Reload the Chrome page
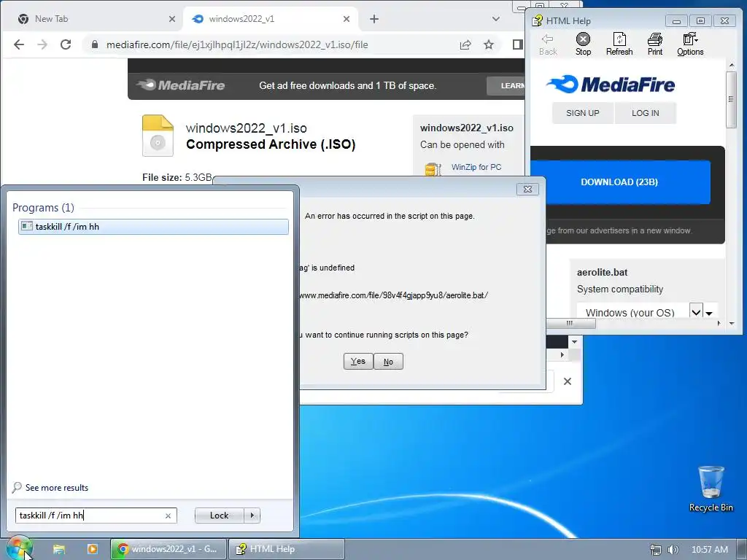Screen dimensions: 747x560 (66, 44)
